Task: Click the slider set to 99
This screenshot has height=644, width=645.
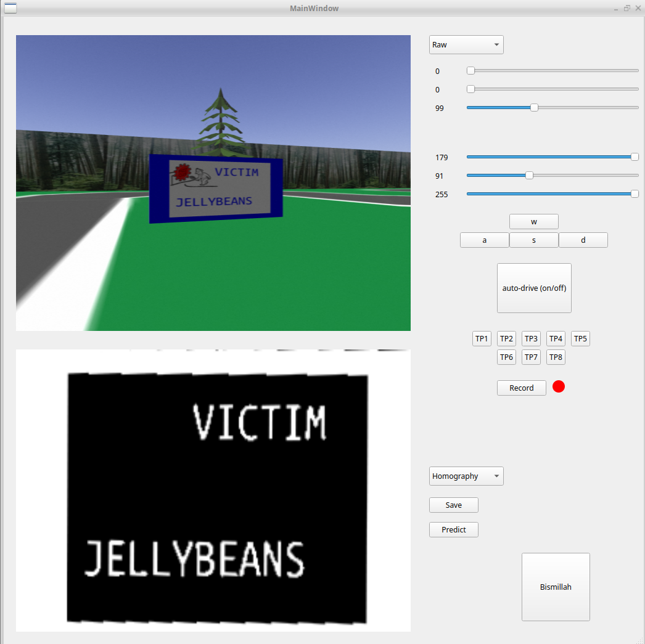Action: click(x=534, y=107)
